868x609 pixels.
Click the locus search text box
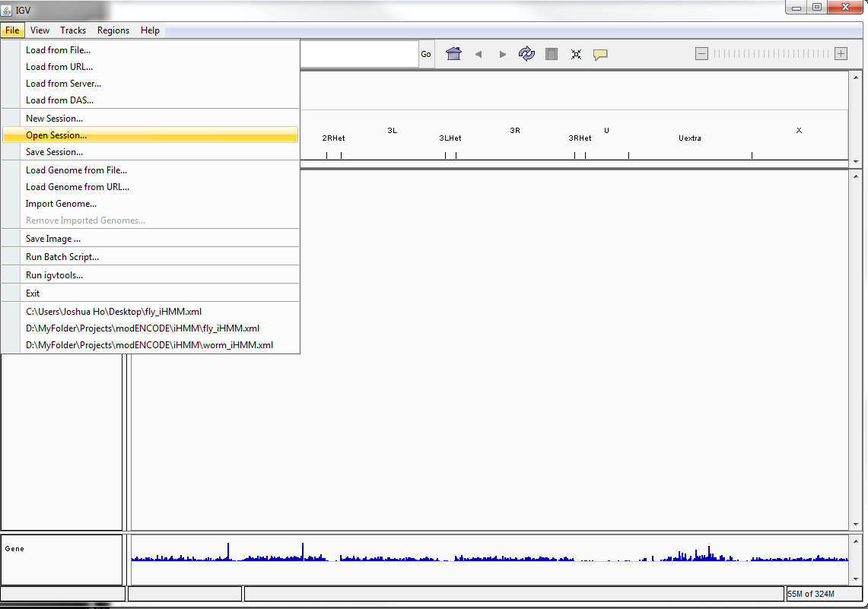(x=358, y=54)
